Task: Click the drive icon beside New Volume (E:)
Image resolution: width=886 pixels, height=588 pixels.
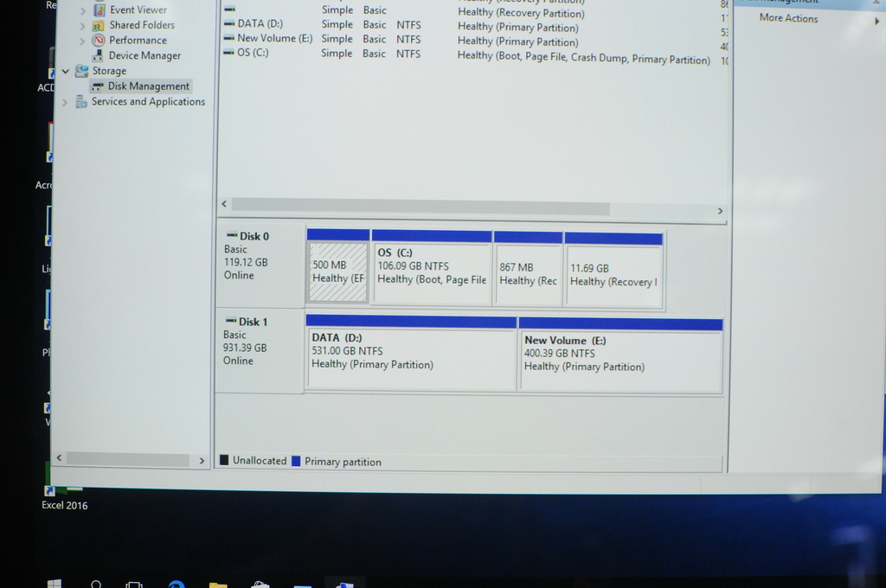Action: pyautogui.click(x=228, y=38)
